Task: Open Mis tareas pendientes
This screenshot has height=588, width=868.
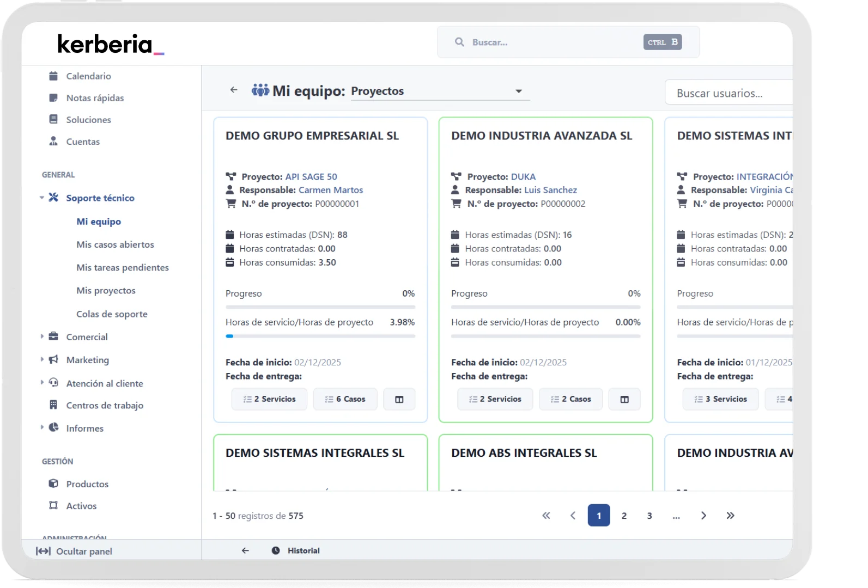Action: click(123, 267)
